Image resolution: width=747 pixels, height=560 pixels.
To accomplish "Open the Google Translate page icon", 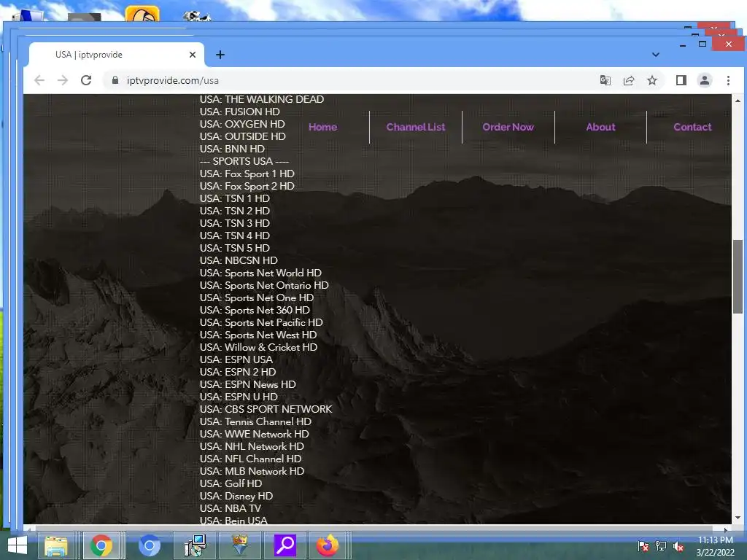I will pos(605,80).
